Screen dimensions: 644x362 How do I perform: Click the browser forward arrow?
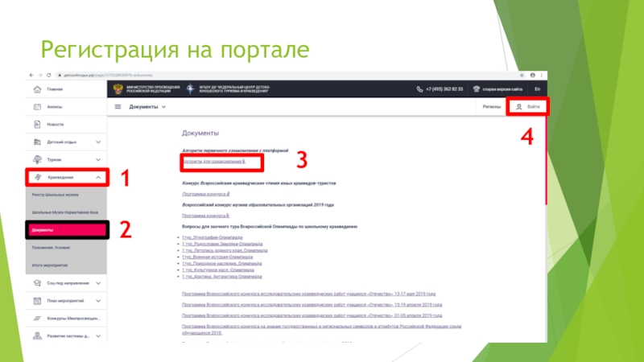pos(39,75)
